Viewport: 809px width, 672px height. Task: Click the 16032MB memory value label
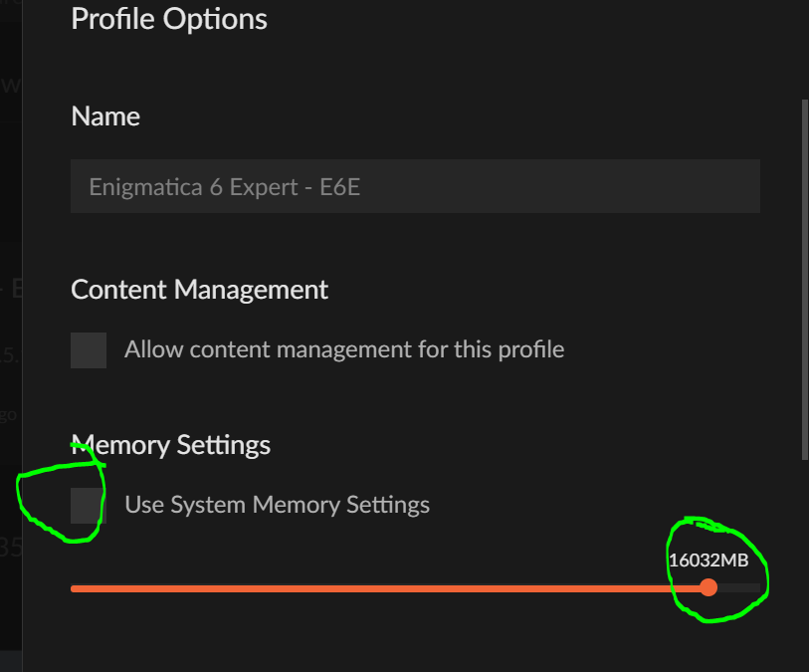pyautogui.click(x=708, y=560)
